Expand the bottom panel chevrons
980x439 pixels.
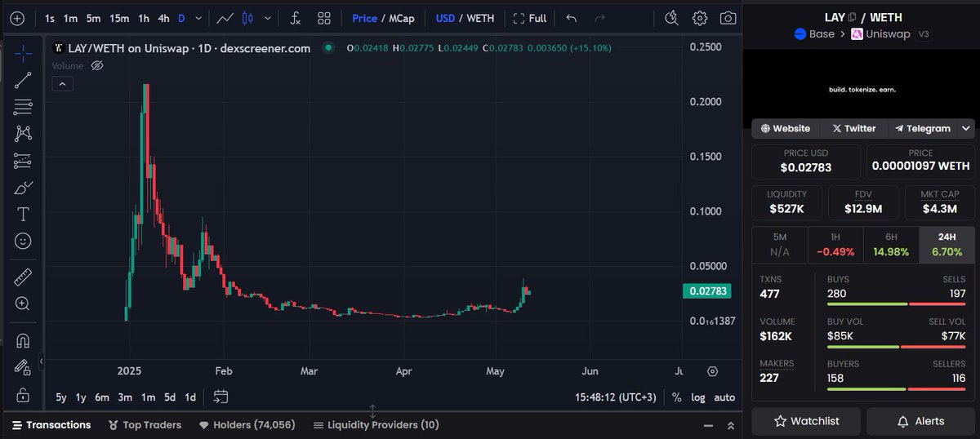731,425
